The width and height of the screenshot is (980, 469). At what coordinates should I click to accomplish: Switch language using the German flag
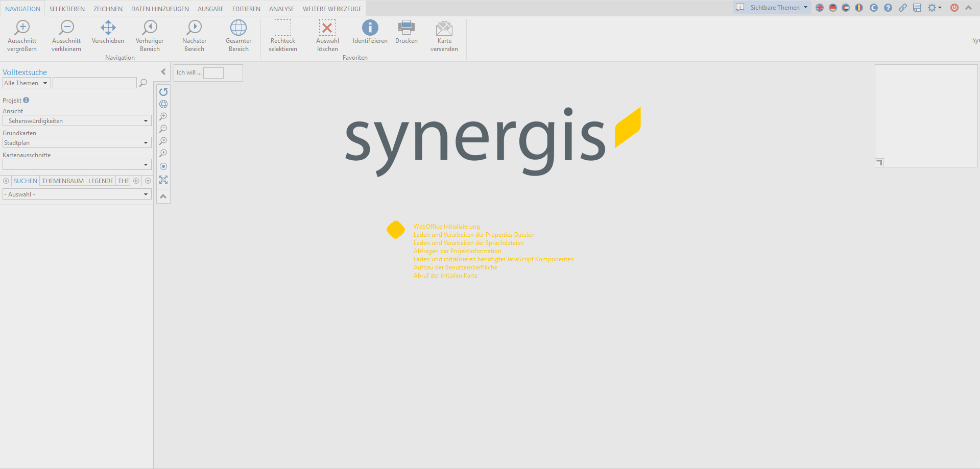(x=832, y=8)
